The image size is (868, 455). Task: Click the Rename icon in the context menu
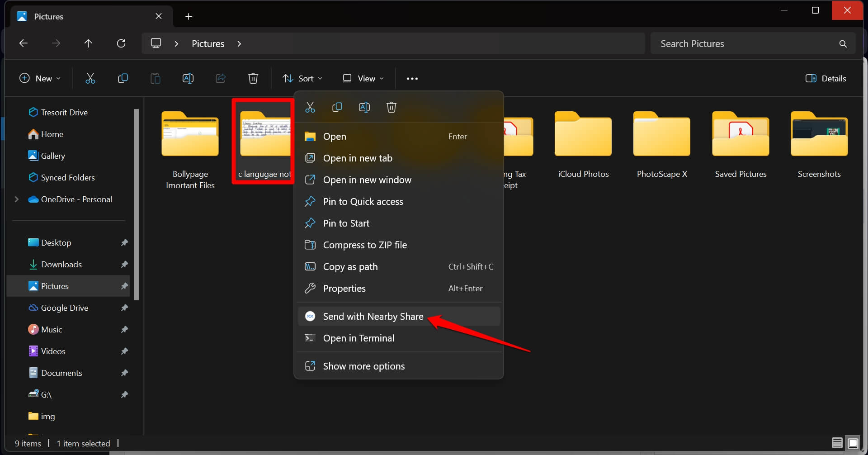point(364,108)
